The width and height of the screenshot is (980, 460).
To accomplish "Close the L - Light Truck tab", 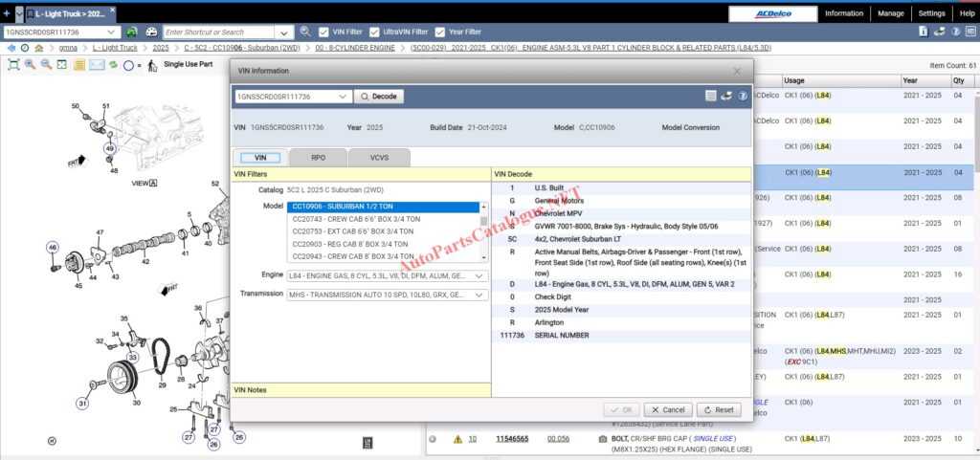I will click(x=112, y=11).
